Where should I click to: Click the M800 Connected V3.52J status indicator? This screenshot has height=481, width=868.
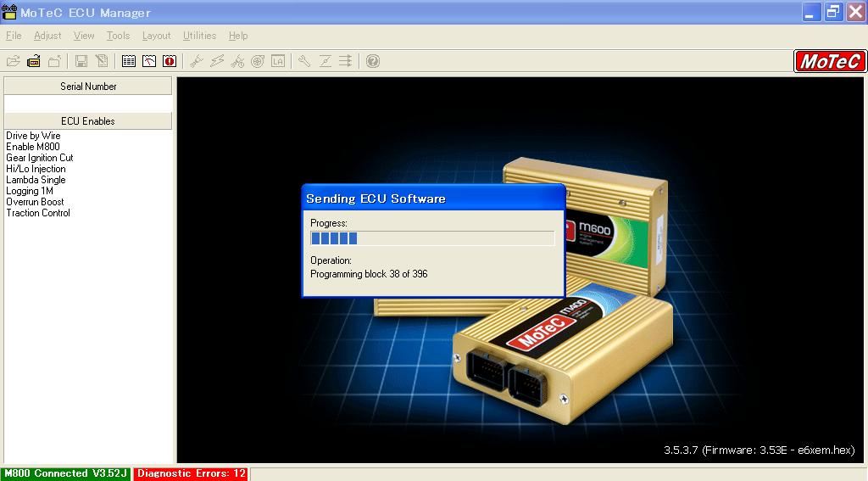click(66, 474)
